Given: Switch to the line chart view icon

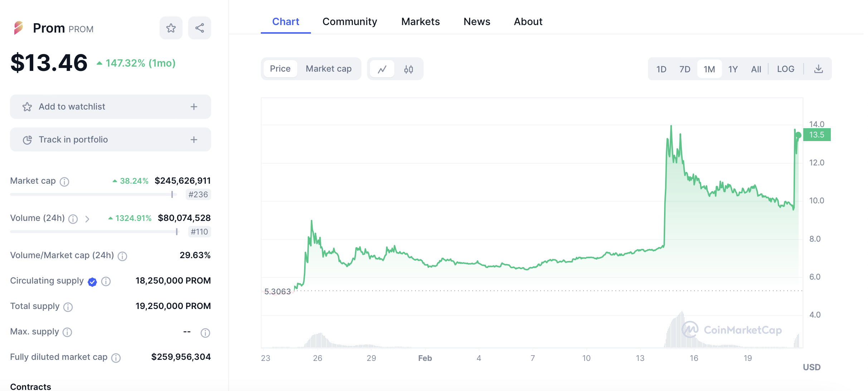Looking at the screenshot, I should point(382,69).
